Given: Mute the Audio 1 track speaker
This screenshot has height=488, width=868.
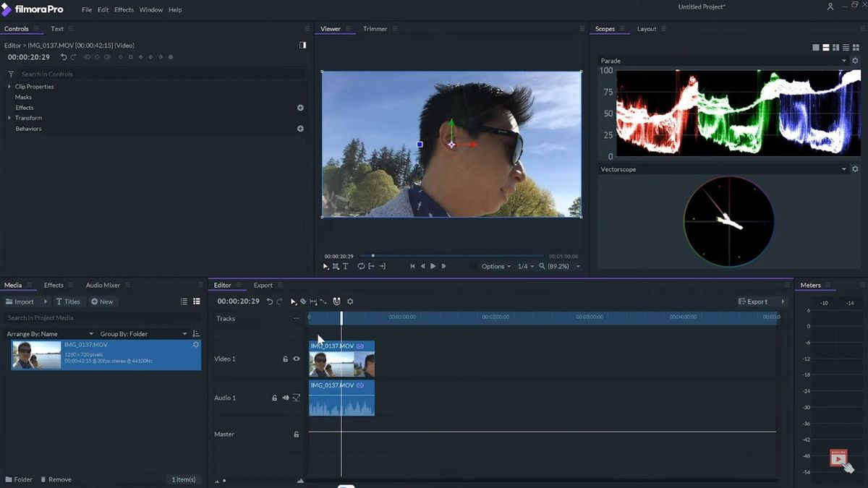Looking at the screenshot, I should pyautogui.click(x=285, y=398).
